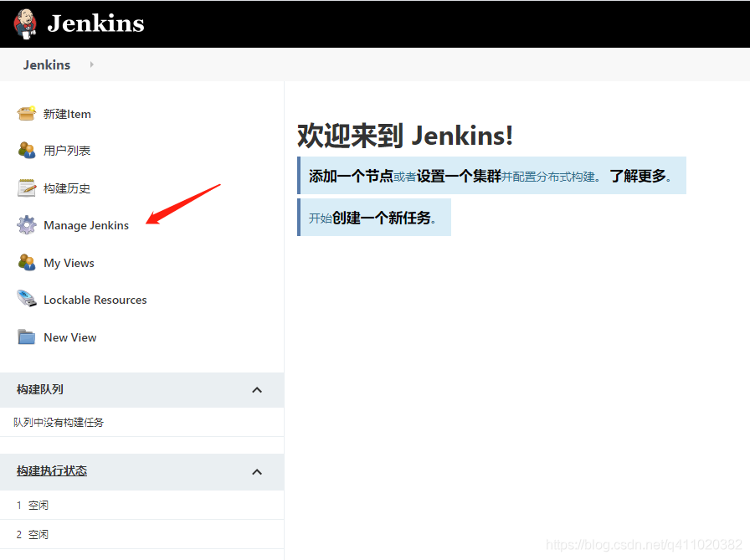Click the My Views people icon
The image size is (750, 560).
[x=26, y=262]
